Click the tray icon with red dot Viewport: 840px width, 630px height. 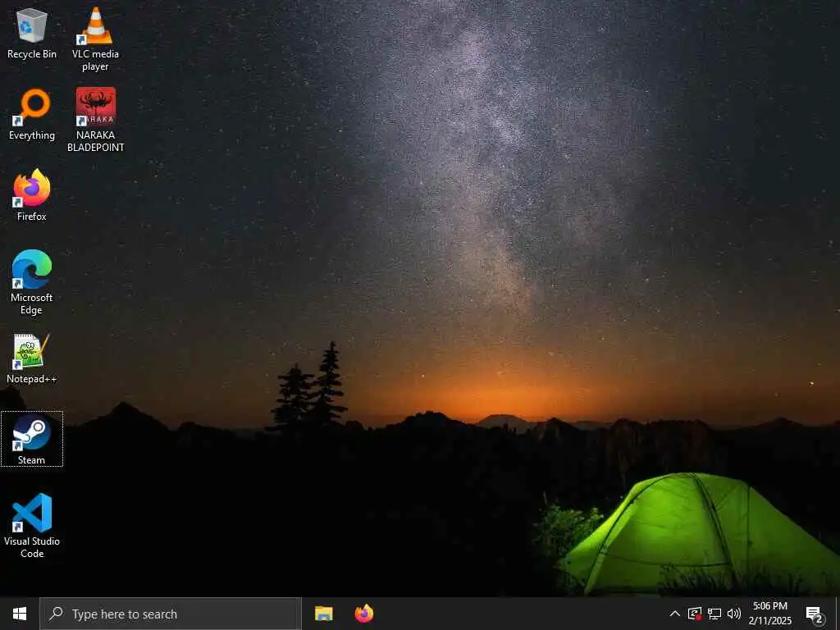click(695, 614)
